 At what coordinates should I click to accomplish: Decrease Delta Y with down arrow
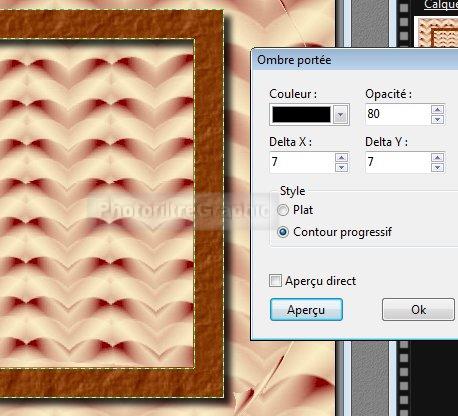[437, 167]
